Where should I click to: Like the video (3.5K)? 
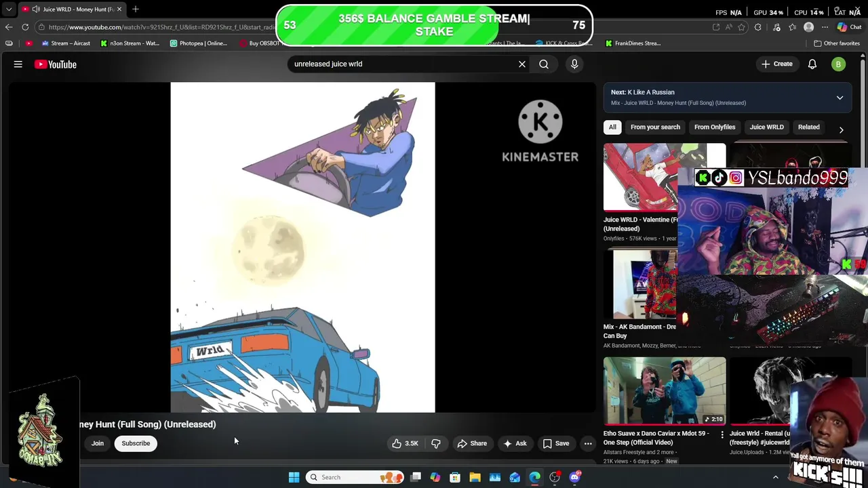point(405,443)
